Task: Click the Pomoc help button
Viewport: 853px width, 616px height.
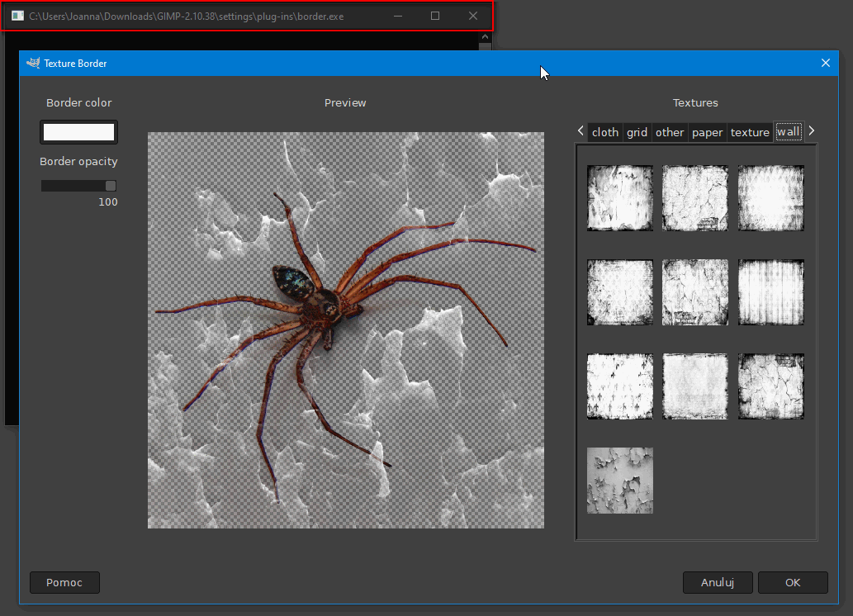Action: pos(64,582)
